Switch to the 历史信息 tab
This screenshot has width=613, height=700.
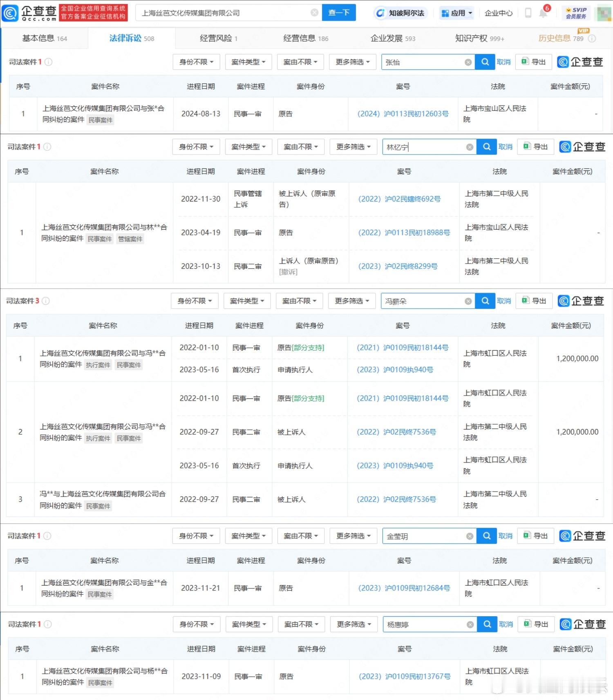561,38
